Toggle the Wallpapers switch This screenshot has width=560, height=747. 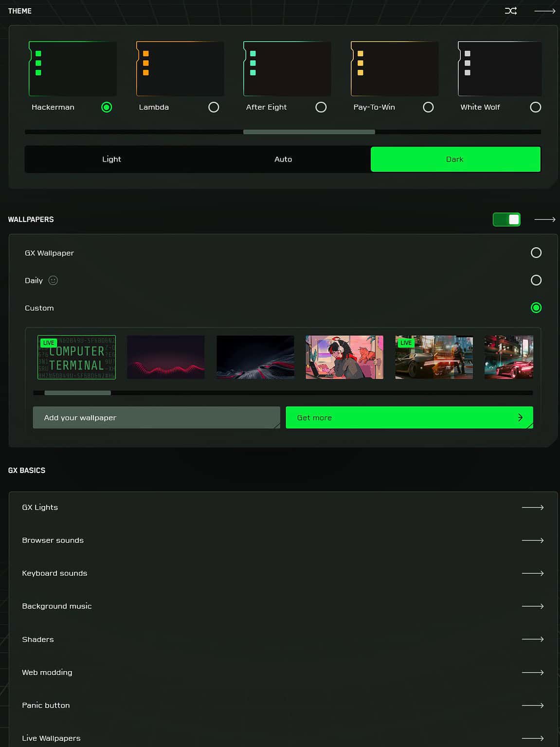click(x=506, y=219)
